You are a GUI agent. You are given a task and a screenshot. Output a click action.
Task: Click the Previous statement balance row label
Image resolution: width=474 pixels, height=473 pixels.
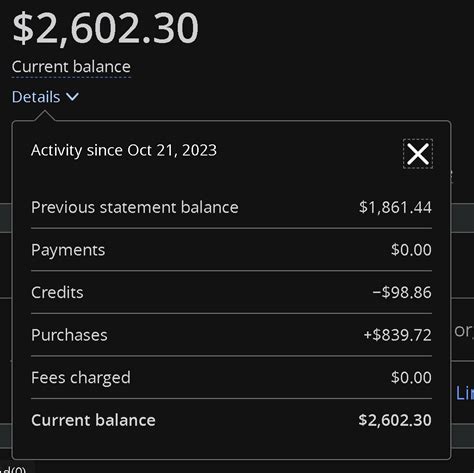click(x=135, y=207)
